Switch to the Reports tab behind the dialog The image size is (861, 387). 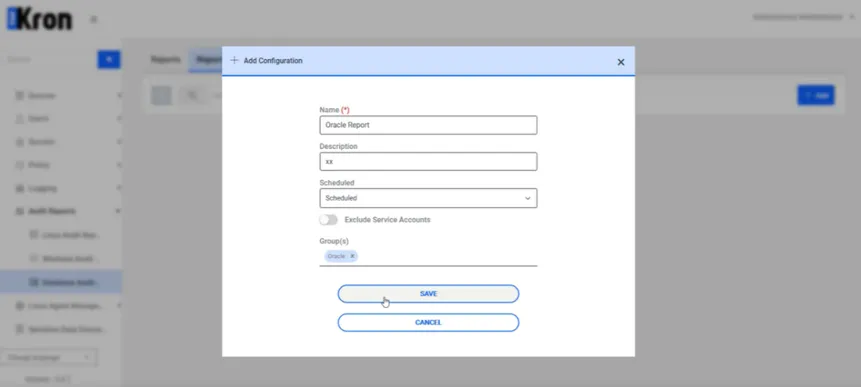[x=166, y=60]
